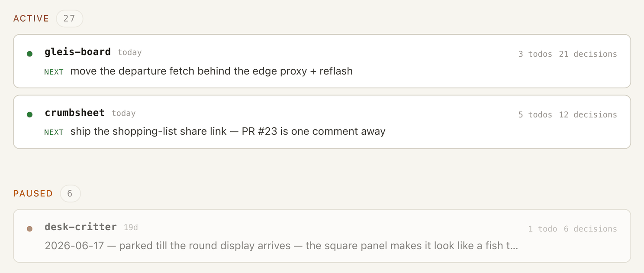Collapse the ACTIVE section header
644x273 pixels.
point(31,19)
